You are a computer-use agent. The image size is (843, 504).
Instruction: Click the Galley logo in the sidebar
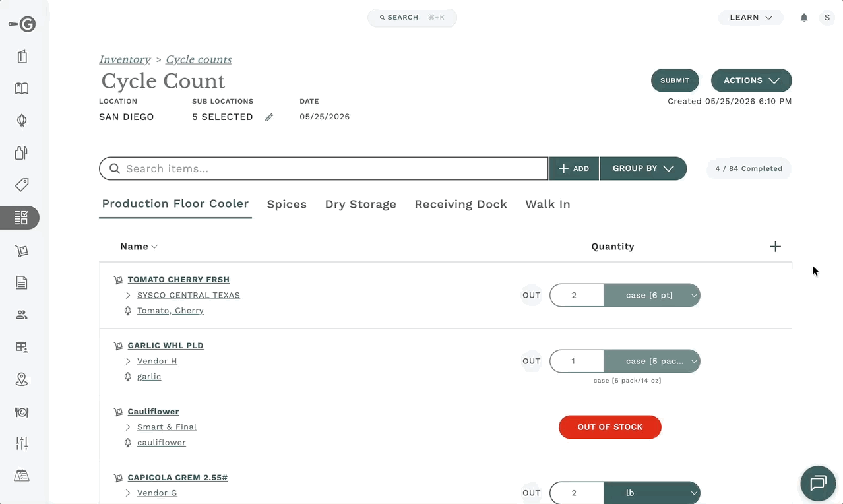[22, 24]
